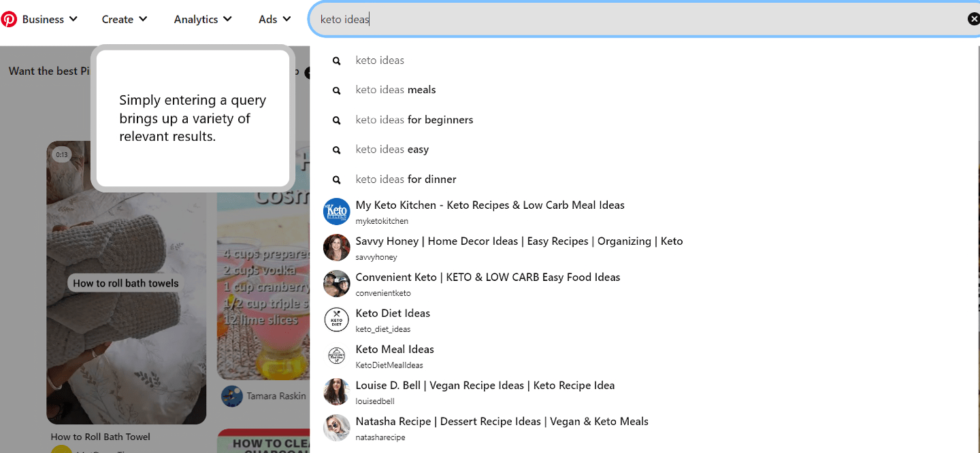Click magnifier icon beside 'keto ideas for dinner'
Screen dimensions: 980x453
336,180
